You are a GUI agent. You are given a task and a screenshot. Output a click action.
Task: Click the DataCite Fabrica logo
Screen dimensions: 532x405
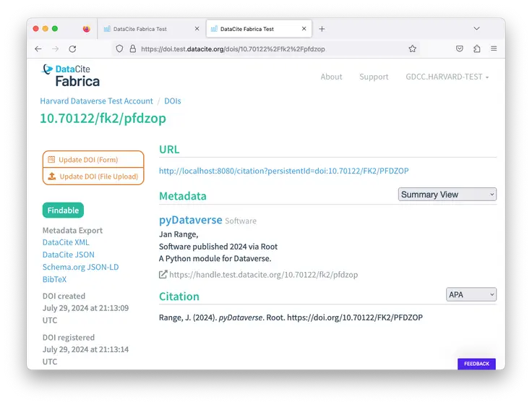click(x=72, y=75)
